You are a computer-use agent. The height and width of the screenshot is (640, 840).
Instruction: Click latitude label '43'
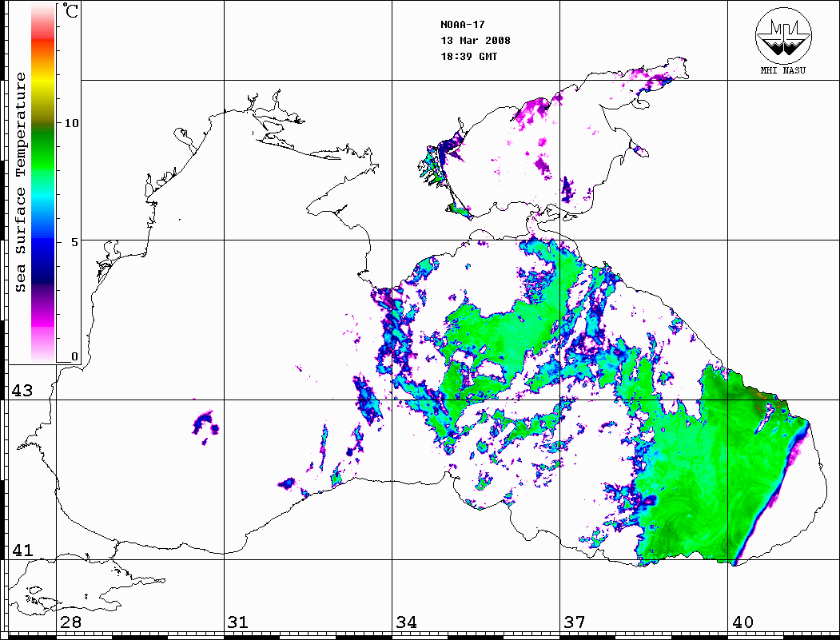pos(22,391)
